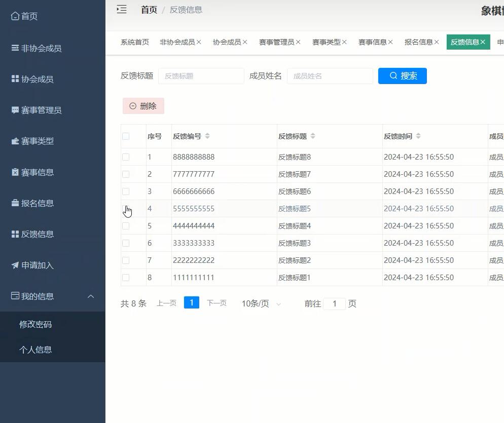This screenshot has width=504, height=423.
Task: Check the row with 1111111111
Action: point(126,278)
